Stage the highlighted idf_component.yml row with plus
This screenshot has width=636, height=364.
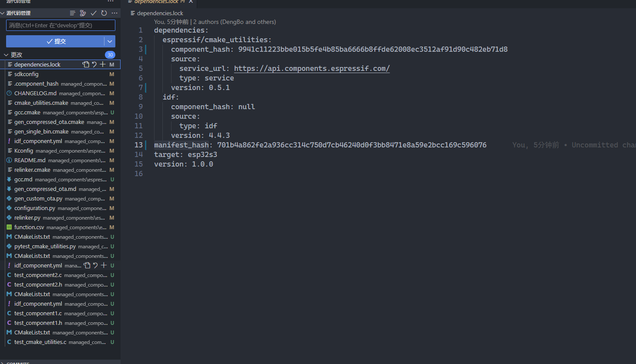(x=104, y=265)
